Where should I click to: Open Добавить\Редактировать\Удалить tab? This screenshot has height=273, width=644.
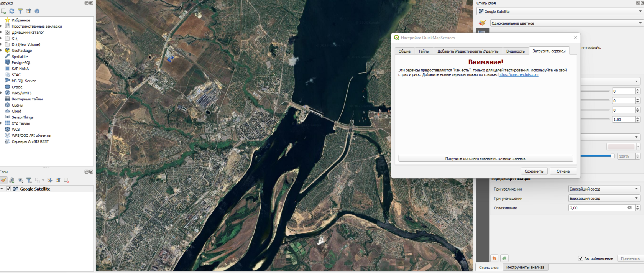(x=468, y=51)
